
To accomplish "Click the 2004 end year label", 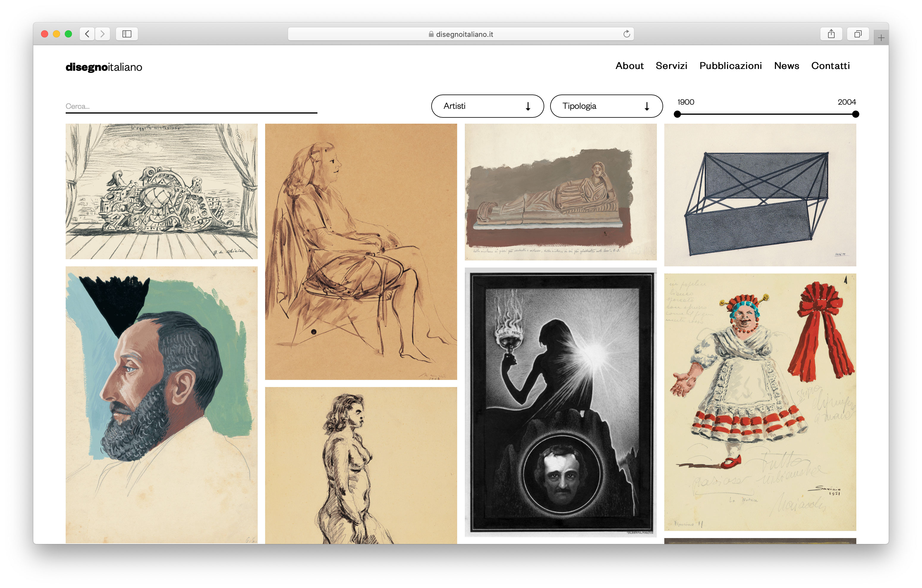I will click(847, 102).
